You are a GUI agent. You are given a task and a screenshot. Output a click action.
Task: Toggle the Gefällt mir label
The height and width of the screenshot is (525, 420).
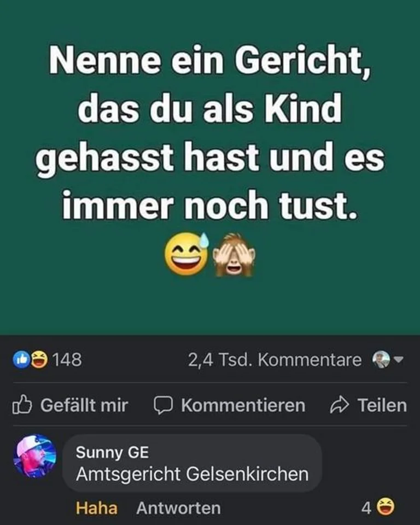point(84,405)
